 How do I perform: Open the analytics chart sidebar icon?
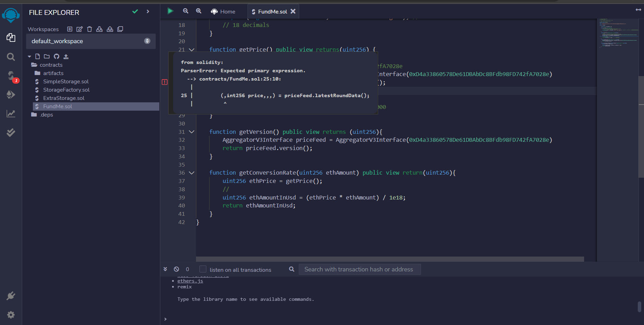[11, 113]
